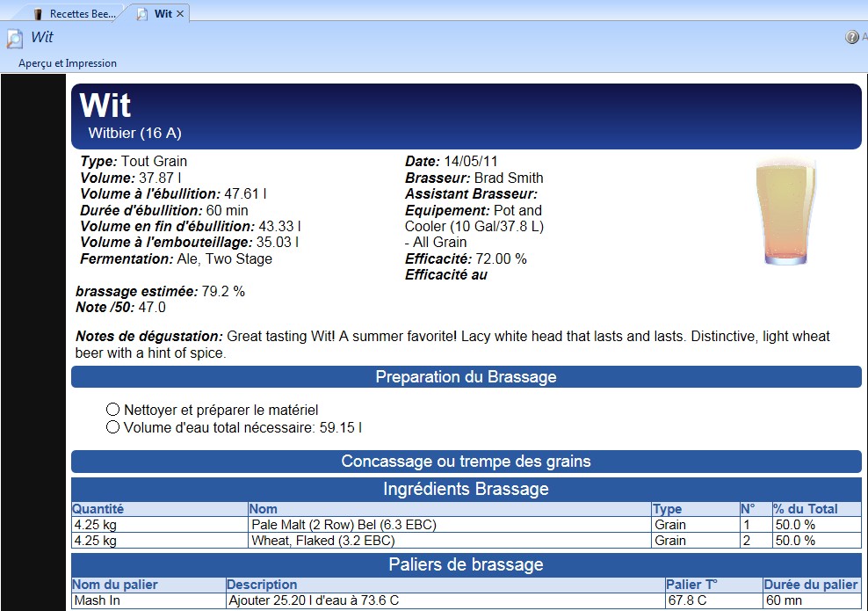Switch to the Recettes Bee... tab
This screenshot has width=868, height=611.
pos(82,14)
